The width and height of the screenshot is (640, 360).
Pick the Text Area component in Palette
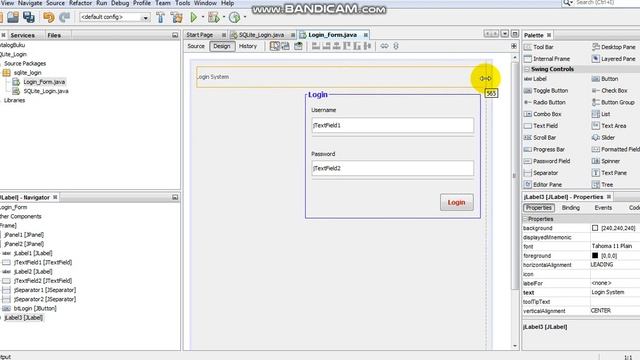pos(609,126)
